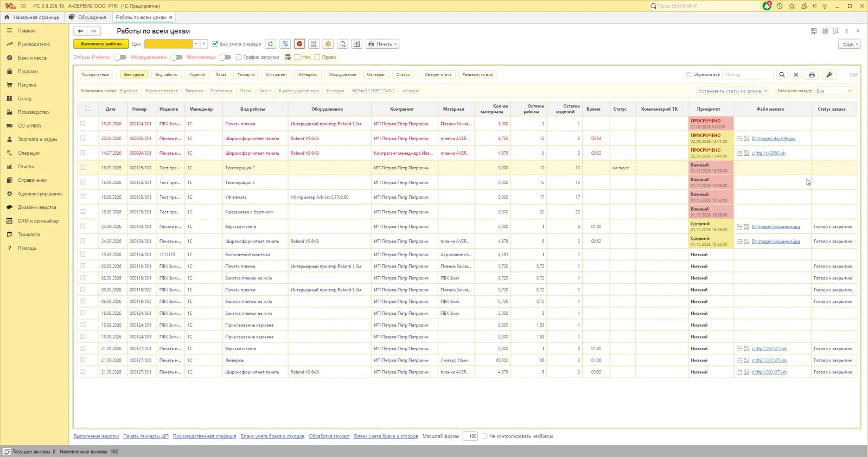Select the Вид работы grouping tab
This screenshot has width=868, height=457.
click(x=166, y=75)
